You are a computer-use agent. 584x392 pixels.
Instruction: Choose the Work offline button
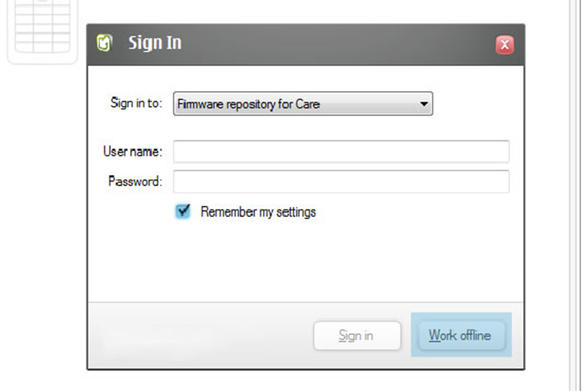point(461,335)
